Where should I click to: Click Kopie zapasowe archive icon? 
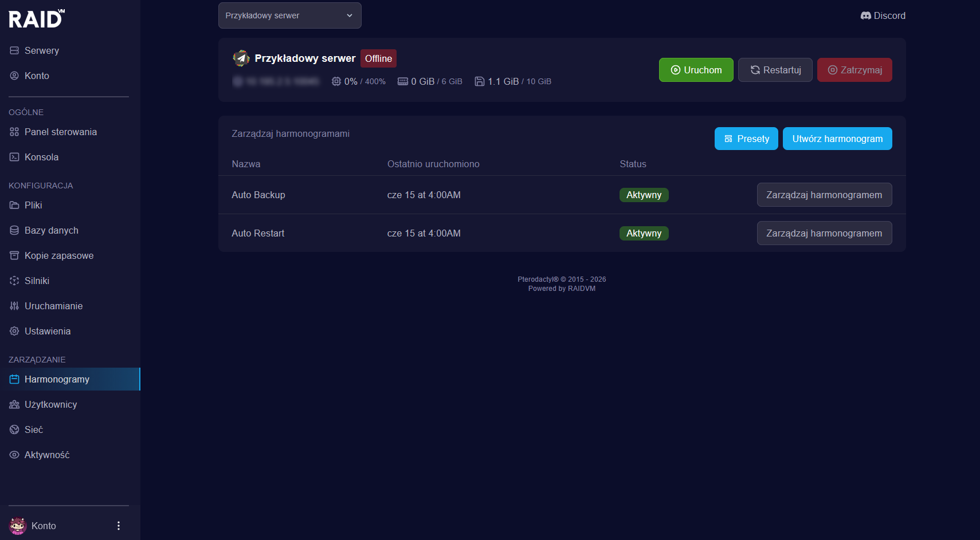coord(14,255)
